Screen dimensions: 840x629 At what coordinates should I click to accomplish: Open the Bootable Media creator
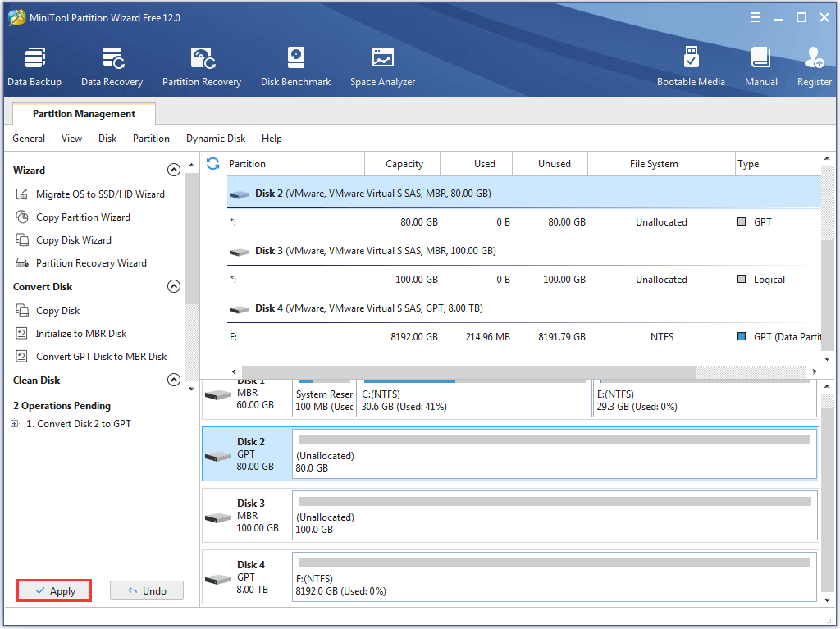[692, 66]
